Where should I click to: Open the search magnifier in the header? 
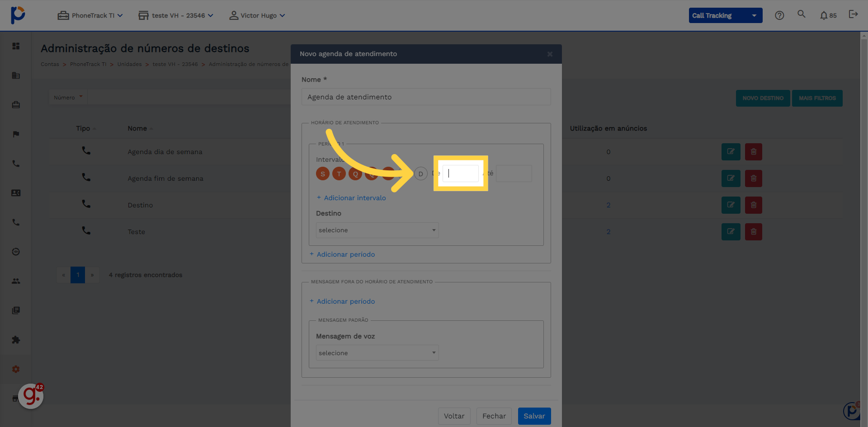802,14
